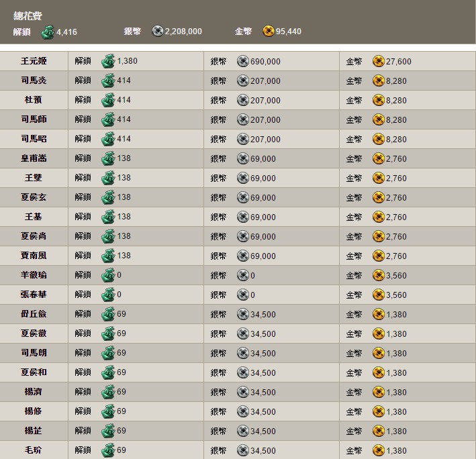Click the silver coin icon beside 2,208,000
This screenshot has height=459, width=476.
[x=158, y=31]
